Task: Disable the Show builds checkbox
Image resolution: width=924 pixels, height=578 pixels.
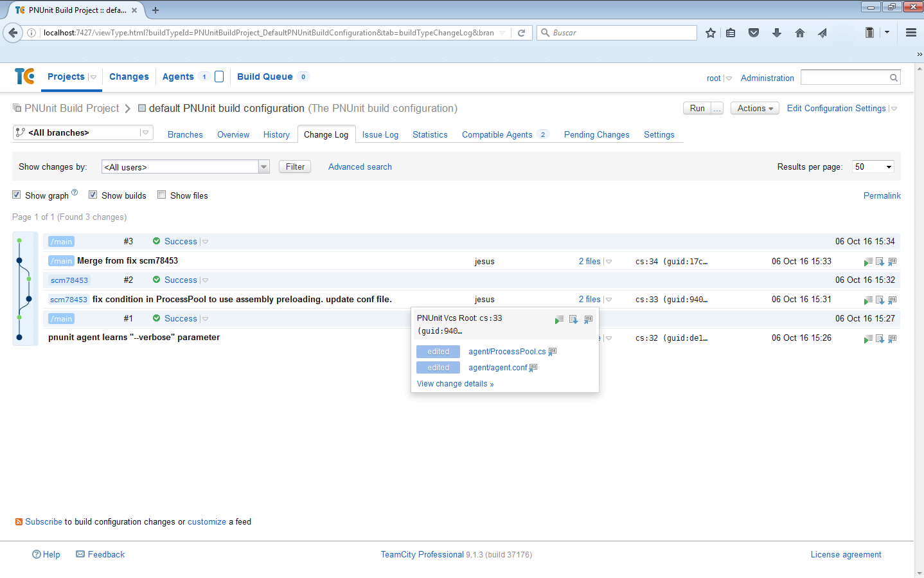Action: pyautogui.click(x=93, y=195)
